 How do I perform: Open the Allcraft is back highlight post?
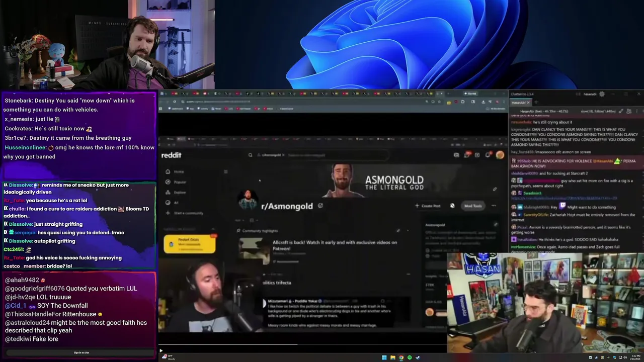pos(335,245)
